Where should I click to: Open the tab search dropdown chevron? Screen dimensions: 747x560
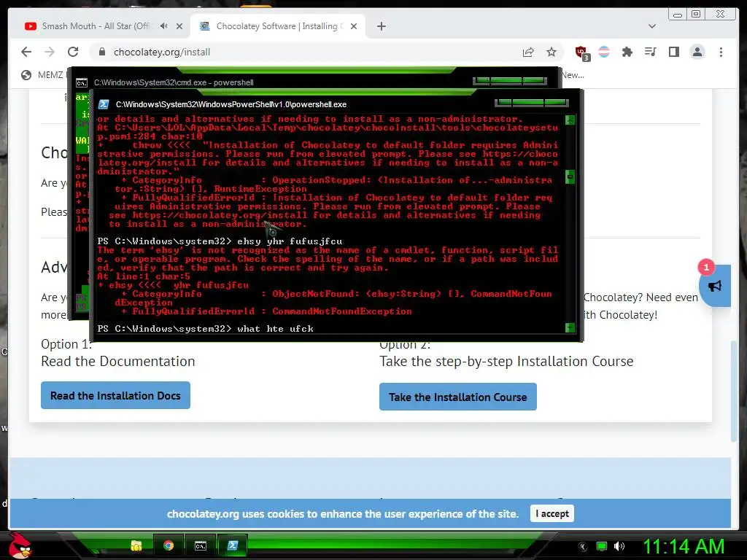pos(652,26)
